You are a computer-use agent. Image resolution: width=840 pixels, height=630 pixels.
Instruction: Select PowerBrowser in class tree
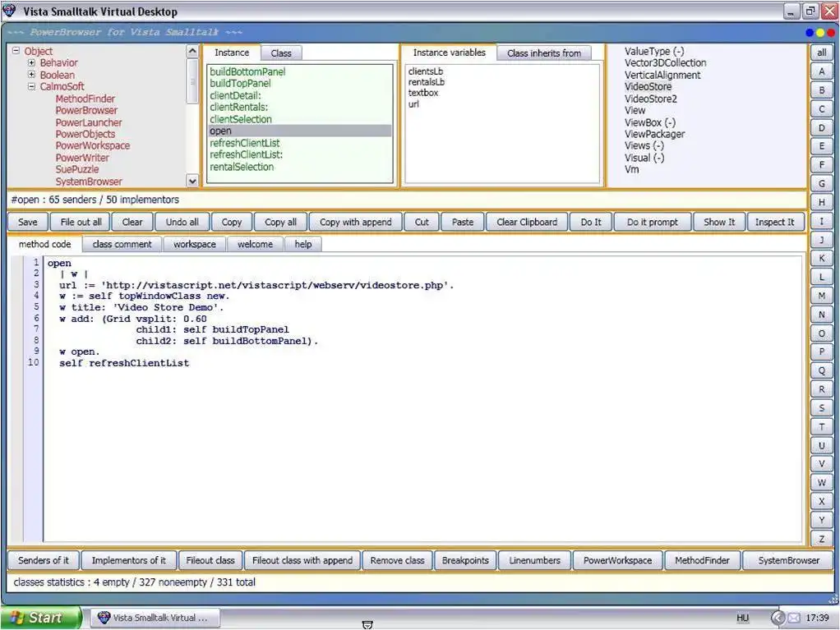[86, 110]
